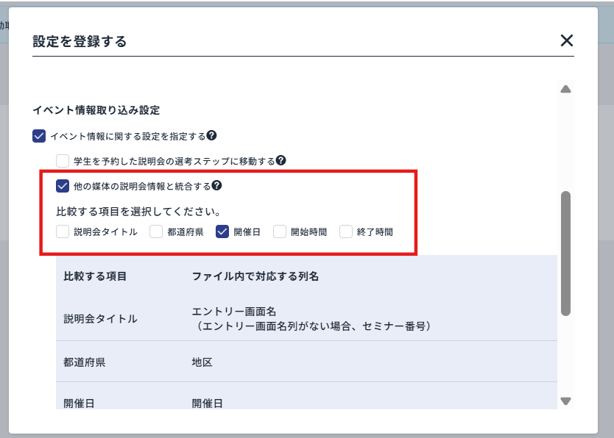Click the イベント情報取り込み設定 section heading
Screen dimensions: 614x438
pyautogui.click(x=96, y=110)
